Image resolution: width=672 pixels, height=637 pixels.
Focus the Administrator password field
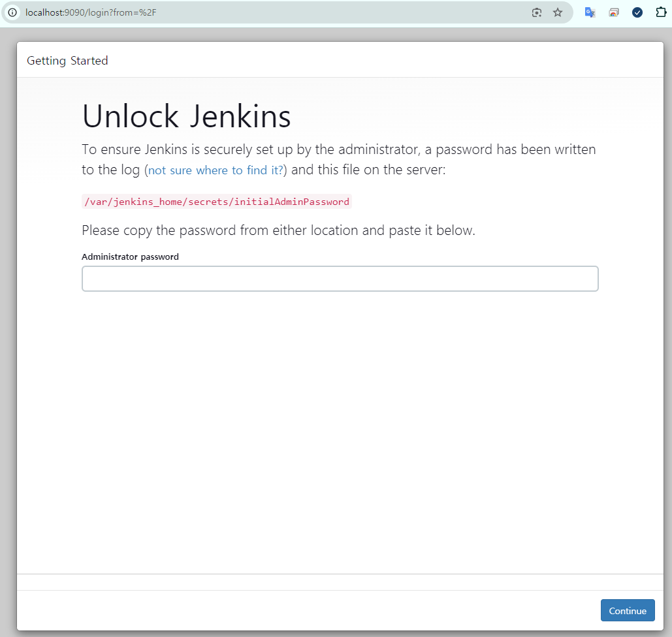pyautogui.click(x=340, y=279)
